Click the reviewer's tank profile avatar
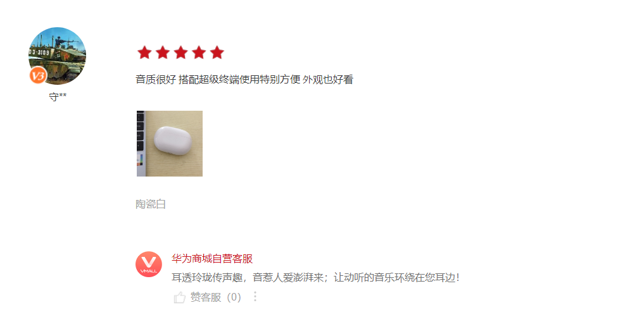 pos(57,56)
